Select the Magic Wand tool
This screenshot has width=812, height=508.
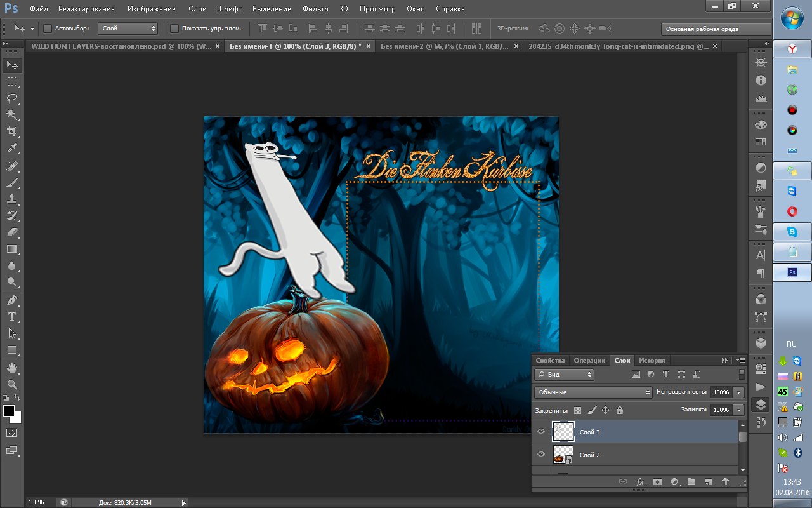[x=12, y=114]
